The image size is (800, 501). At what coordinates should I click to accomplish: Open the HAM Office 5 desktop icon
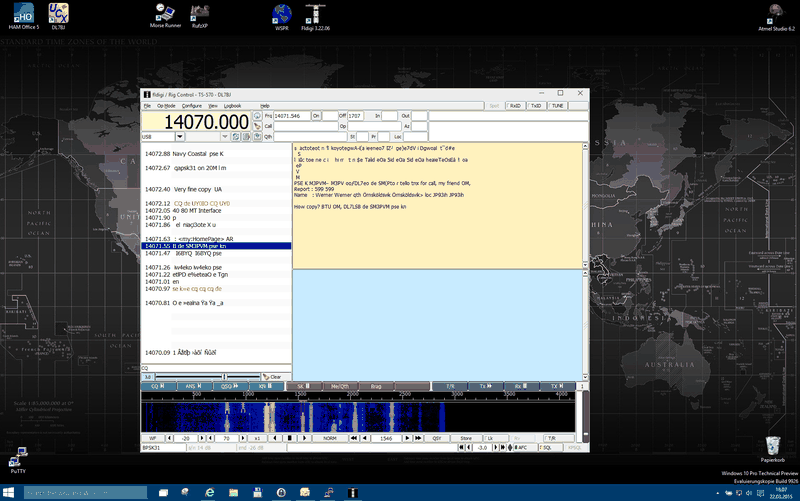click(23, 16)
